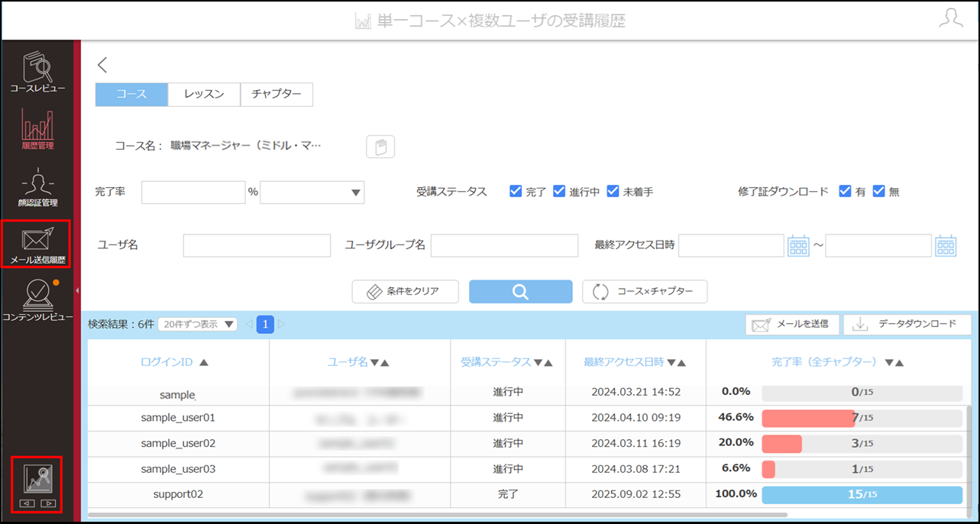Open コンテンツレビュー sidebar icon
Image resolution: width=980 pixels, height=524 pixels.
coord(37,301)
